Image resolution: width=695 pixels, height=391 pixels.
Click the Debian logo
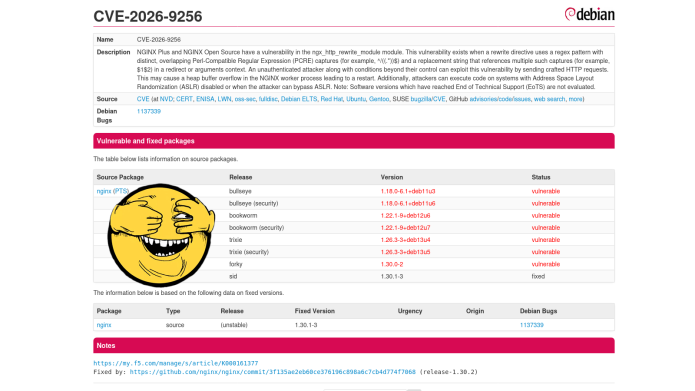[x=589, y=14]
